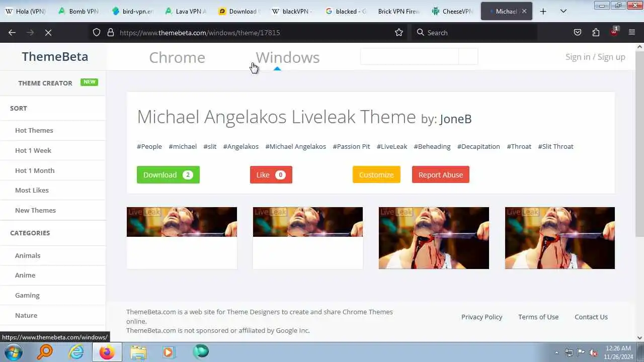
Task: Sort by Hot 1 Month
Action: [x=35, y=170]
